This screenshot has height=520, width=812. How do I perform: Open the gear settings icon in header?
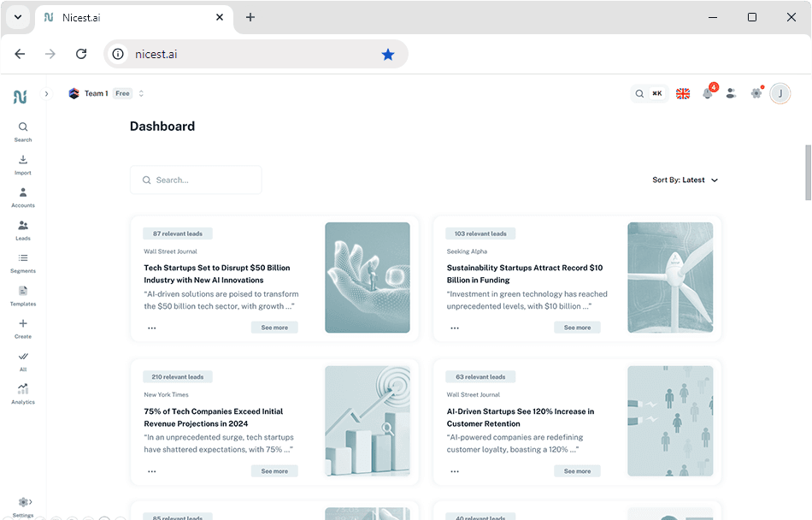pos(756,93)
